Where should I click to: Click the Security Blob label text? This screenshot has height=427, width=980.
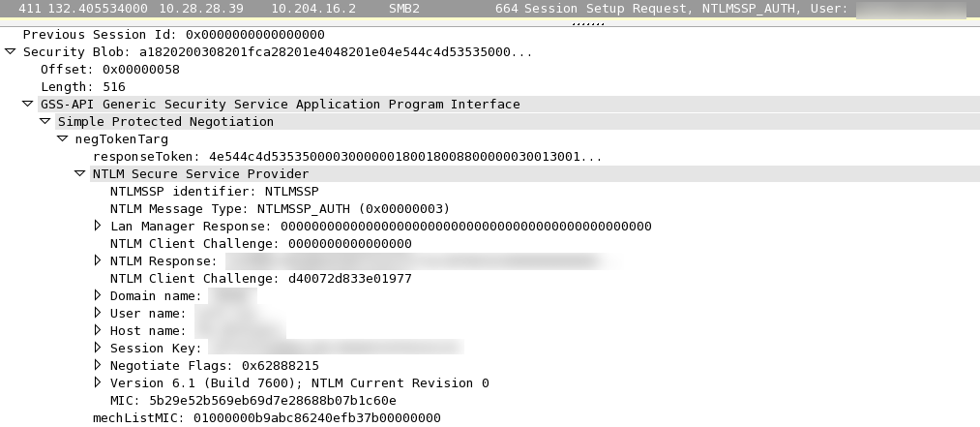pos(76,52)
